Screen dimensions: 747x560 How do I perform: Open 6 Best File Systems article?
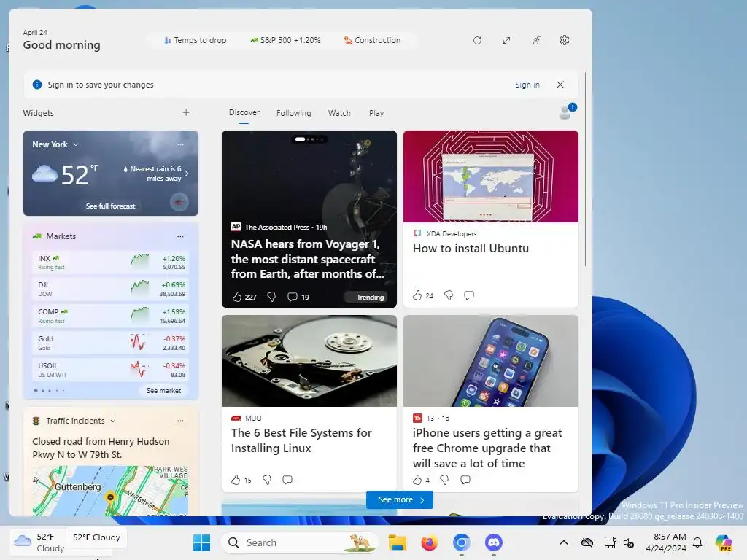tap(301, 440)
